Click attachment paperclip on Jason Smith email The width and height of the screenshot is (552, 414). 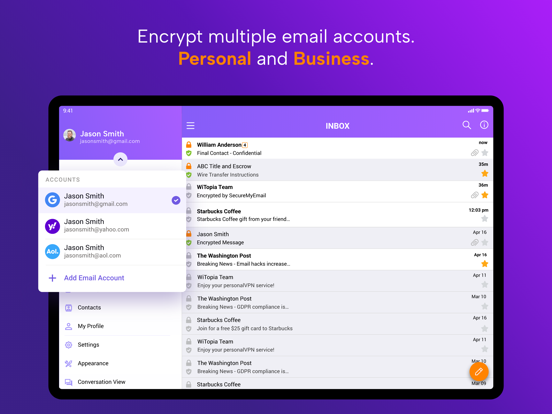[x=475, y=243]
